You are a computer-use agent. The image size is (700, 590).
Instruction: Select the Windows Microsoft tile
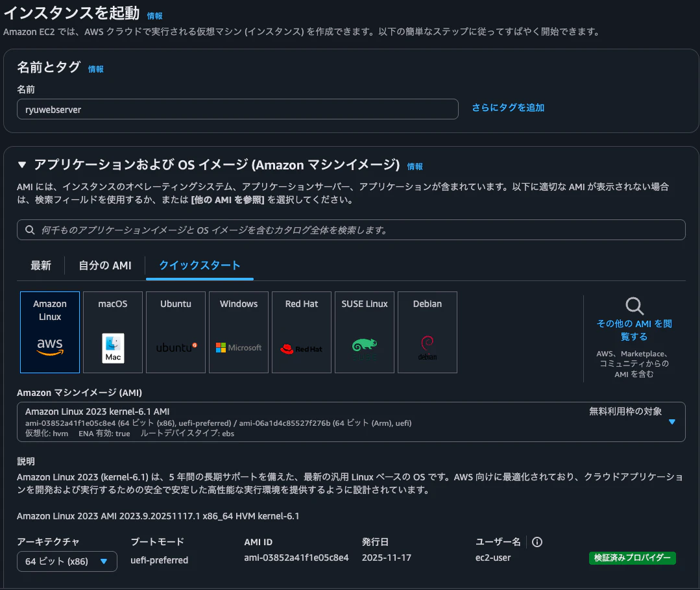pyautogui.click(x=239, y=332)
